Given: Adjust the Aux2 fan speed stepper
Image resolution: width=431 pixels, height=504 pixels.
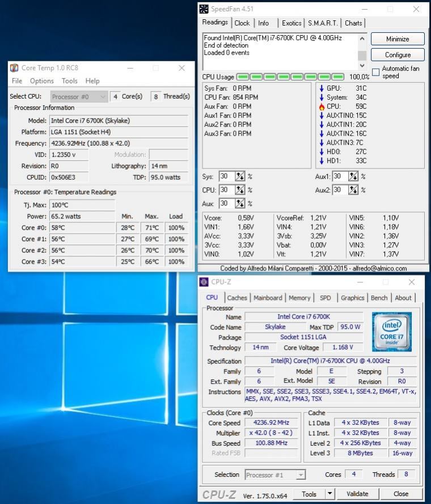Looking at the screenshot, I should tap(353, 190).
